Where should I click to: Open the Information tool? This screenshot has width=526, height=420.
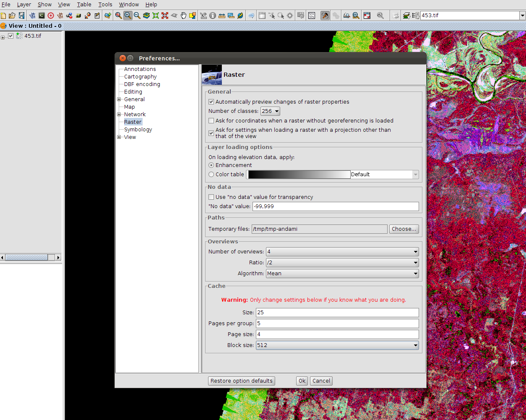(213, 15)
